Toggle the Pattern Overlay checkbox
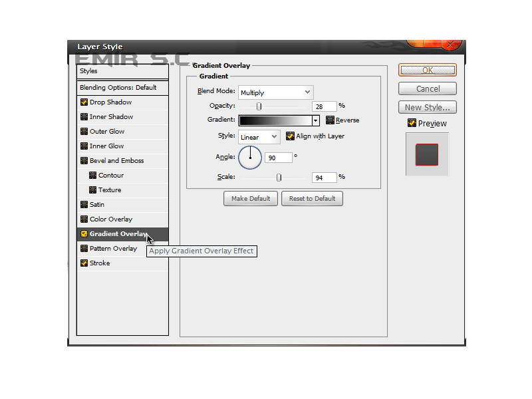Viewport: 532px width, 399px height. (x=84, y=248)
